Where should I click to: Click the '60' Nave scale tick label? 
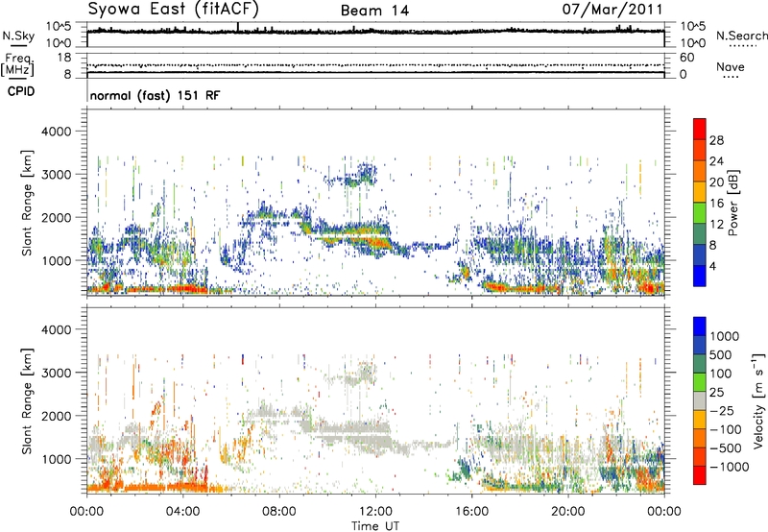[x=686, y=58]
